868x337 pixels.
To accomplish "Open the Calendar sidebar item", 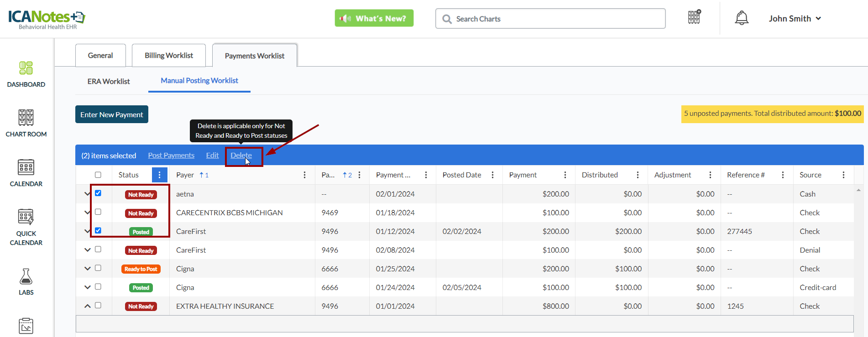I will pyautogui.click(x=26, y=173).
